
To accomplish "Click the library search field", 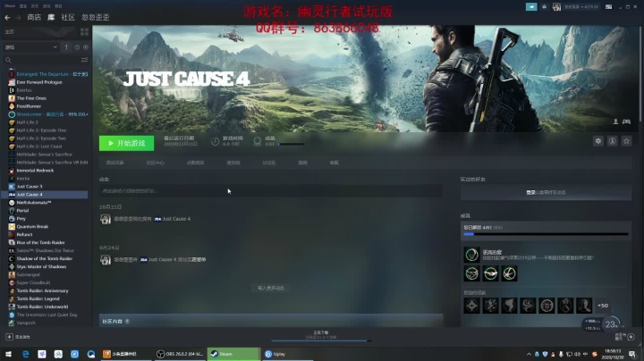I will point(41,60).
